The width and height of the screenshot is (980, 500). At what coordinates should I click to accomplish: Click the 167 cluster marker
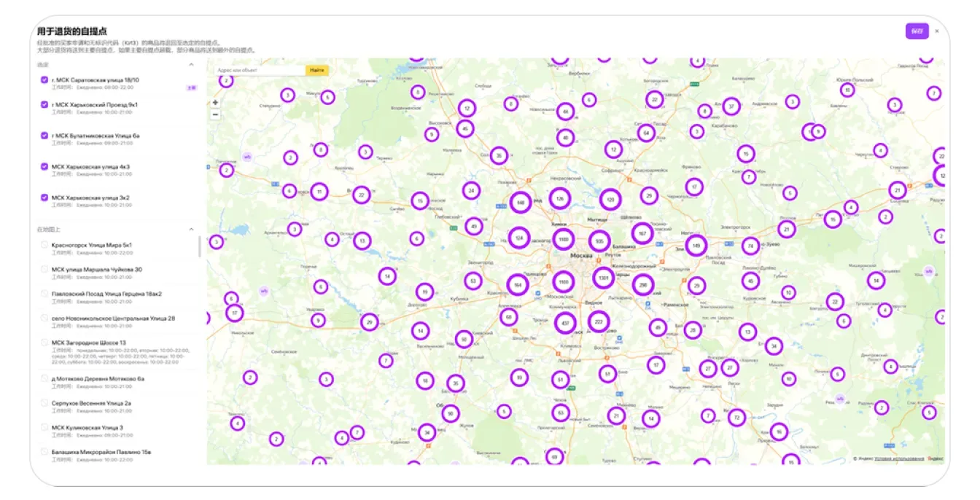point(642,233)
